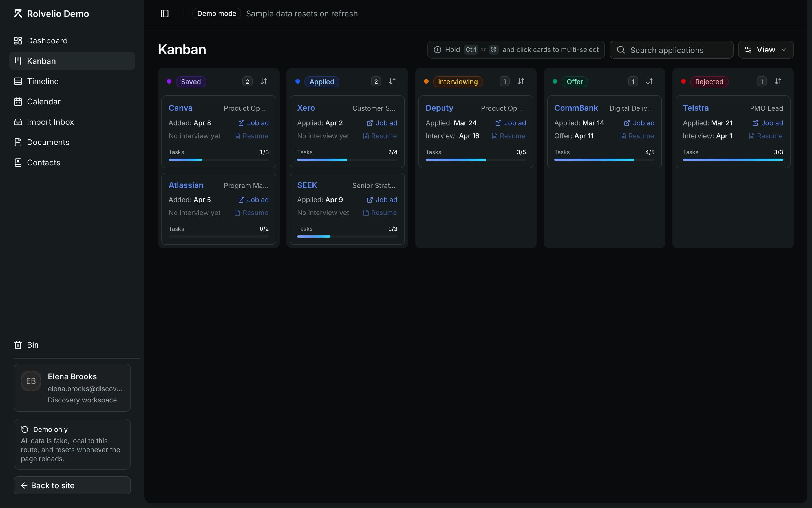Click the Demo mode badge
Screen dimensions: 812x508
(x=217, y=14)
